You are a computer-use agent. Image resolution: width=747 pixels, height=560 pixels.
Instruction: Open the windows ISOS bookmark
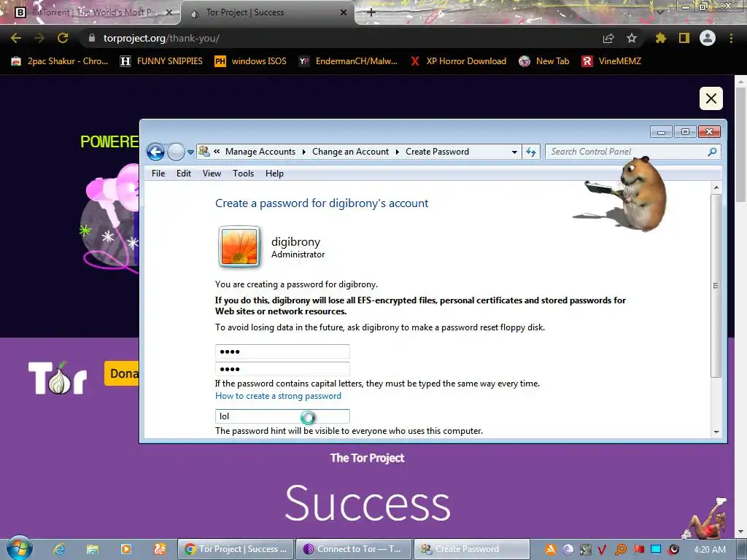[x=251, y=61]
